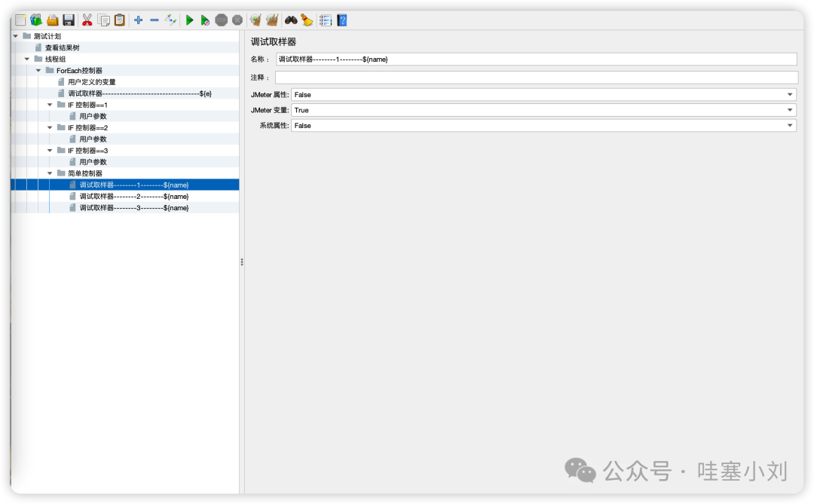Select 用户参数 under IF 控制器==3
Image resolution: width=814 pixels, height=504 pixels.
[93, 162]
